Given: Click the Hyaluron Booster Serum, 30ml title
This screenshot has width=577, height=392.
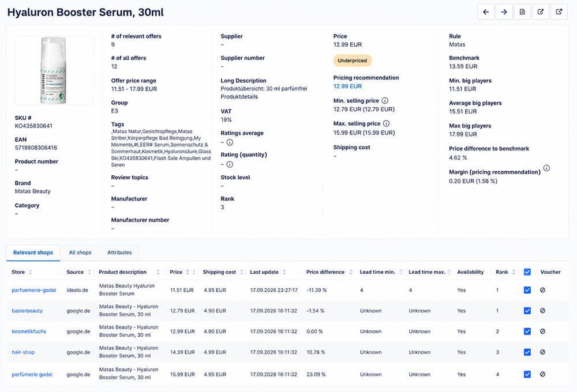Looking at the screenshot, I should 85,12.
